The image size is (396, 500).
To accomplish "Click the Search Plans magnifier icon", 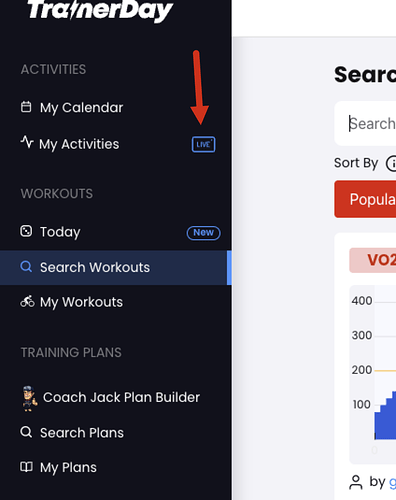I will pyautogui.click(x=26, y=432).
